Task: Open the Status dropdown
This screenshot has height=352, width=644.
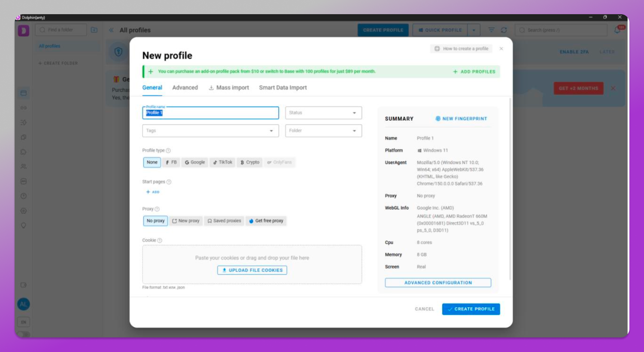Action: tap(323, 113)
